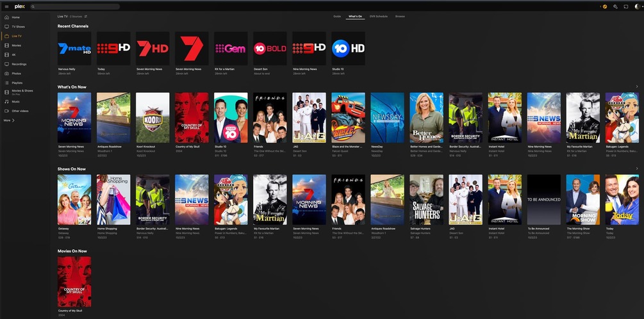Click RX for a Martian title under 9Gem
The image size is (644, 319).
pyautogui.click(x=225, y=69)
